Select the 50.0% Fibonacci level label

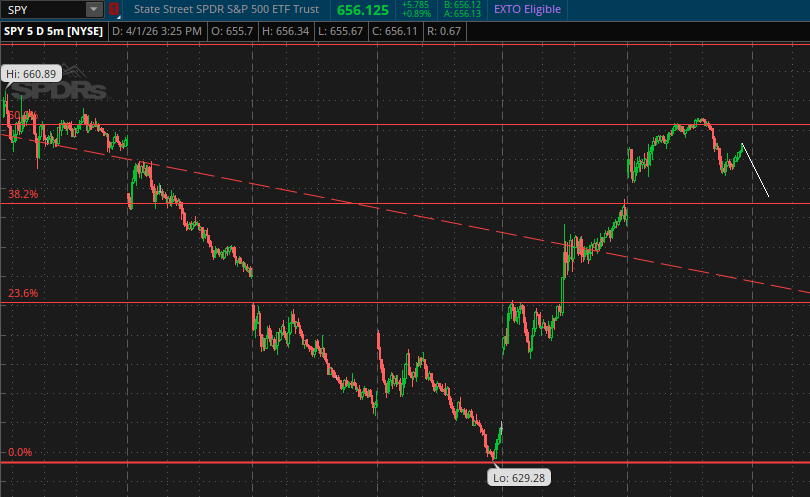(x=23, y=116)
